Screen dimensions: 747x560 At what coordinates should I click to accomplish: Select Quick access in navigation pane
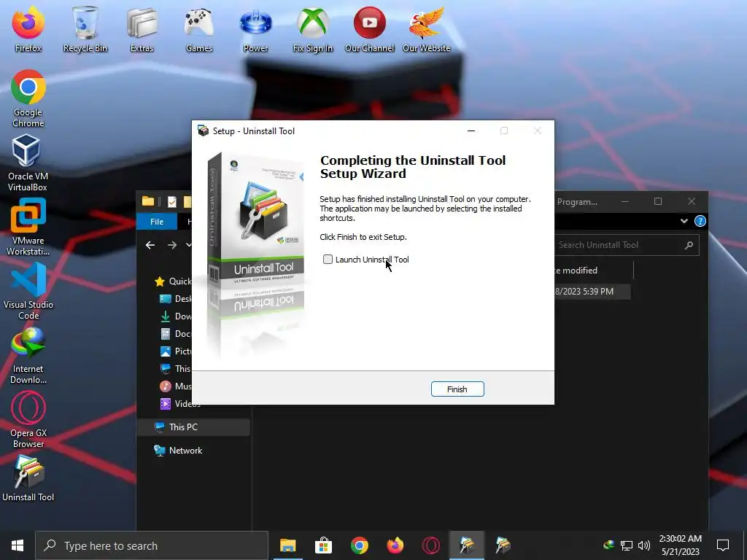coord(173,281)
